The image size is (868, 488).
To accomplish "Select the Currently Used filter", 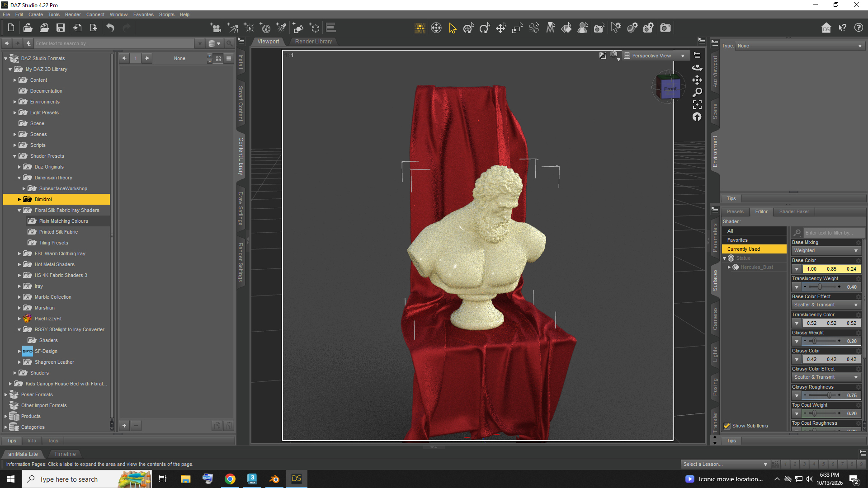I will click(x=754, y=249).
